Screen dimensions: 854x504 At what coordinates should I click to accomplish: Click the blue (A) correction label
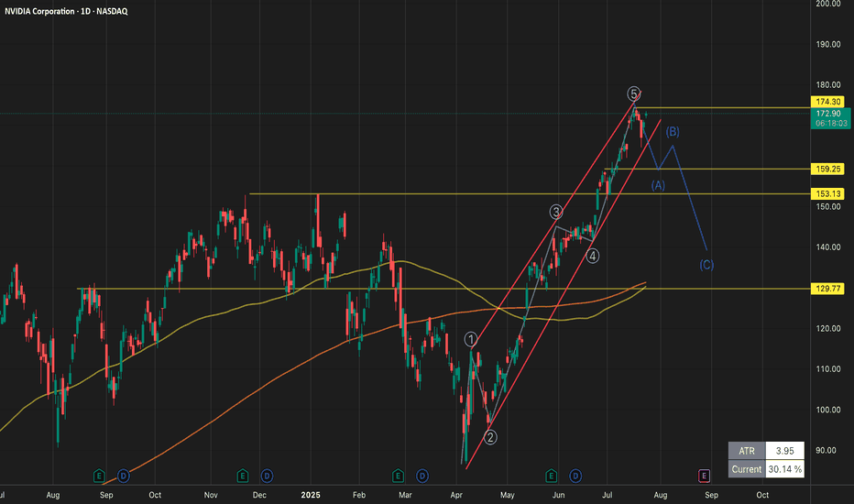[658, 185]
